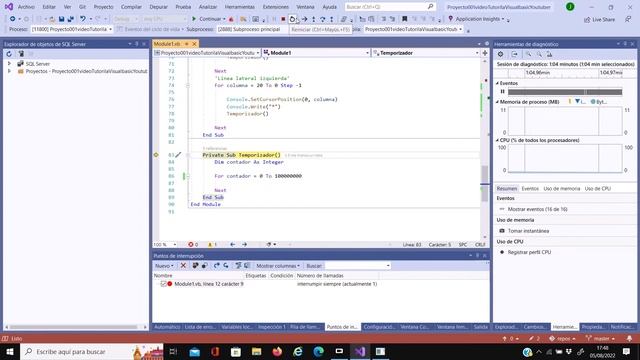Open File Explorer from the taskbar
This screenshot has height=360, width=640.
(256, 351)
